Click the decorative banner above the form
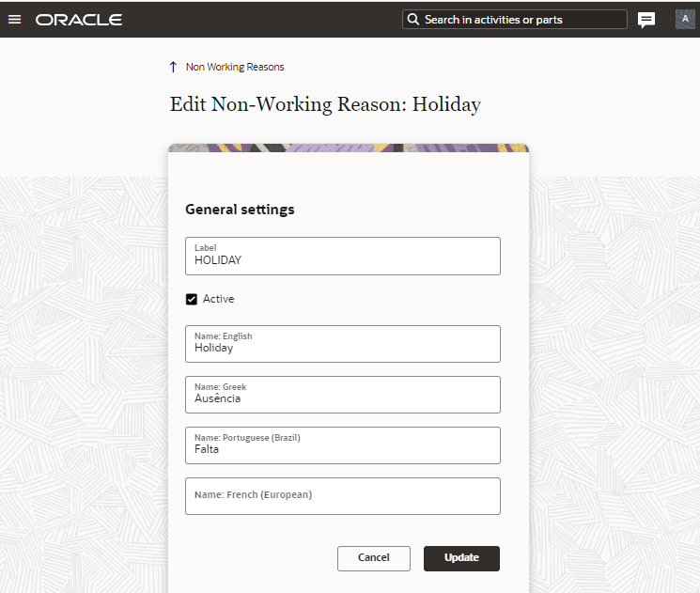This screenshot has width=700, height=593. click(348, 148)
